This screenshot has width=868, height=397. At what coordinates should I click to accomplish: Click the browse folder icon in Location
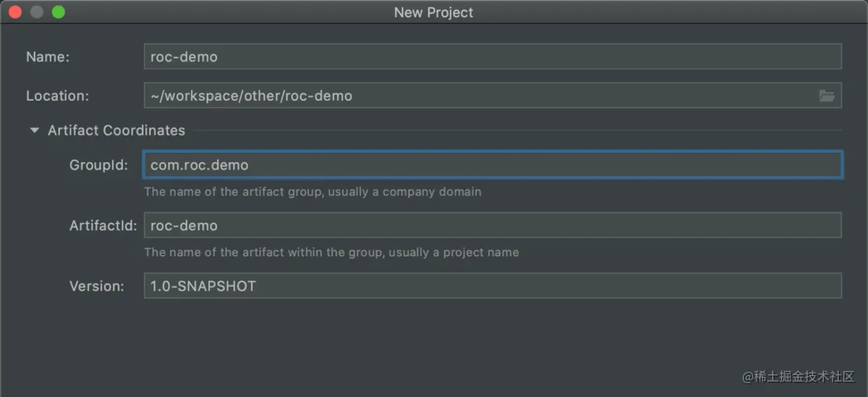pyautogui.click(x=827, y=96)
